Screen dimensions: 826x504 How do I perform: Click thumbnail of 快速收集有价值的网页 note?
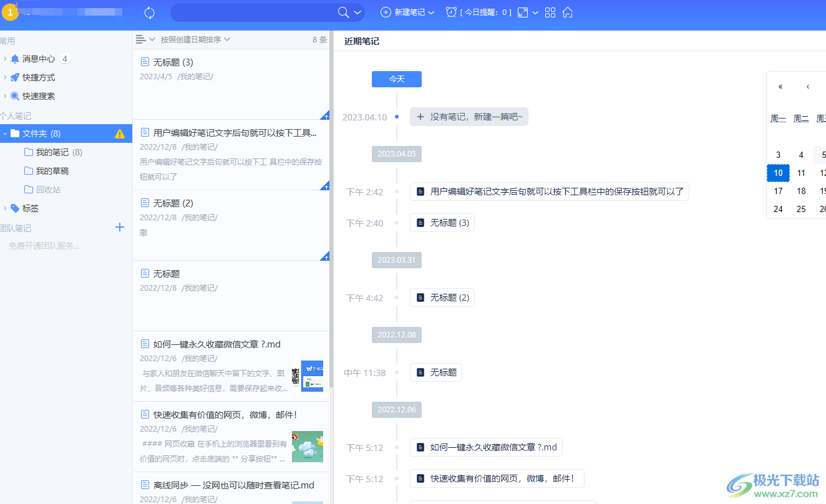(308, 447)
